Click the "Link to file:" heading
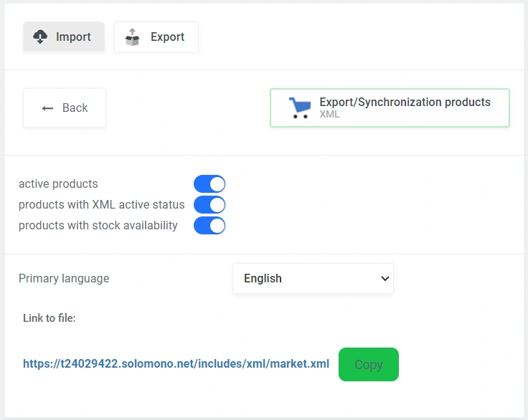 pyautogui.click(x=49, y=318)
